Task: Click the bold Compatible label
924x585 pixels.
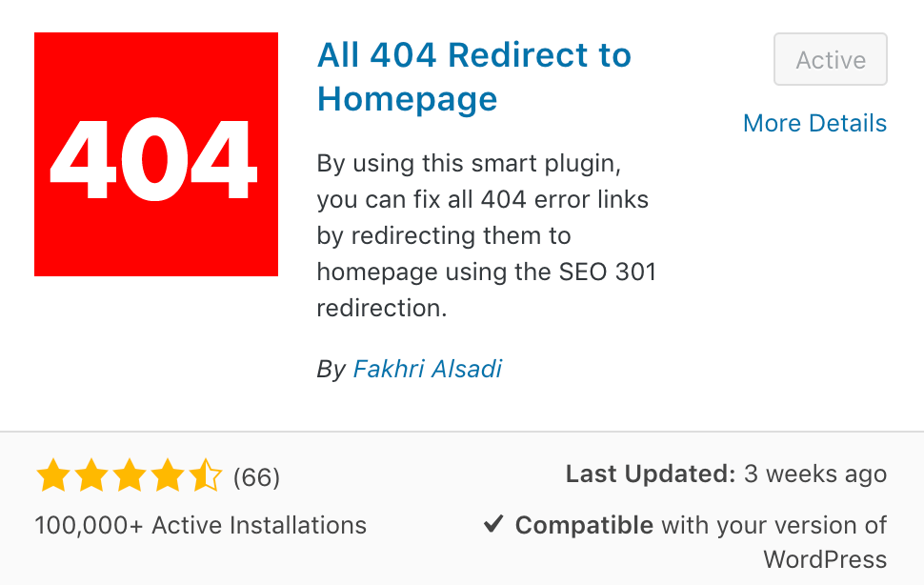Action: (x=584, y=525)
